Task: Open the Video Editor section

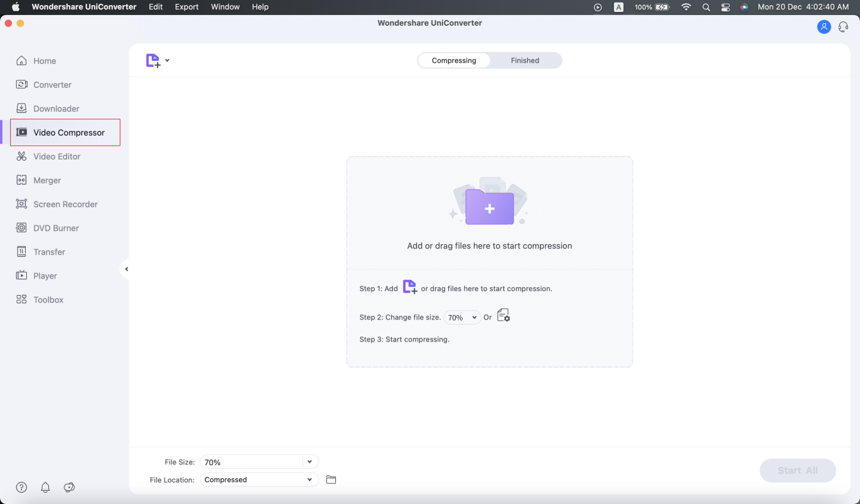Action: 48,156
